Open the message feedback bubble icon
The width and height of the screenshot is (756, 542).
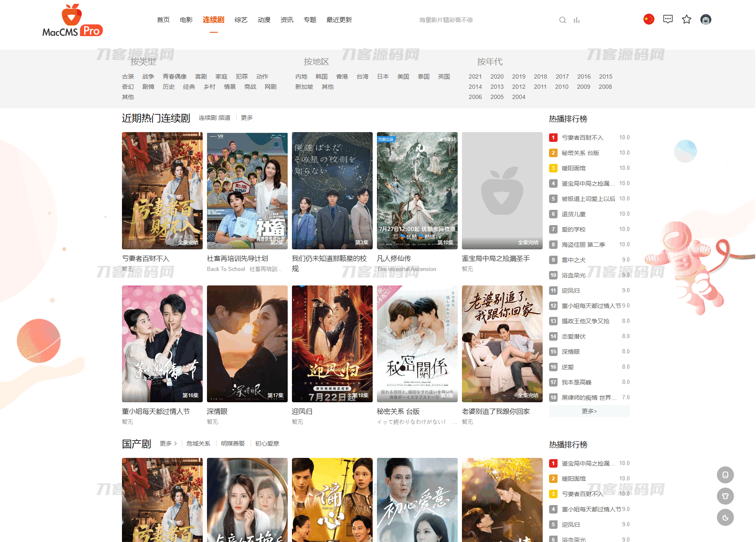[x=668, y=19]
